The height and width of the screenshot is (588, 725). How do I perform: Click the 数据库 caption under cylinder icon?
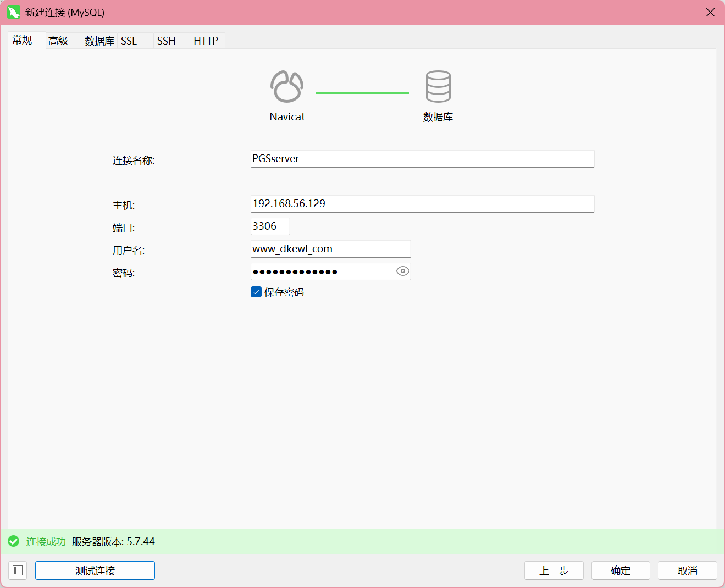click(x=438, y=117)
